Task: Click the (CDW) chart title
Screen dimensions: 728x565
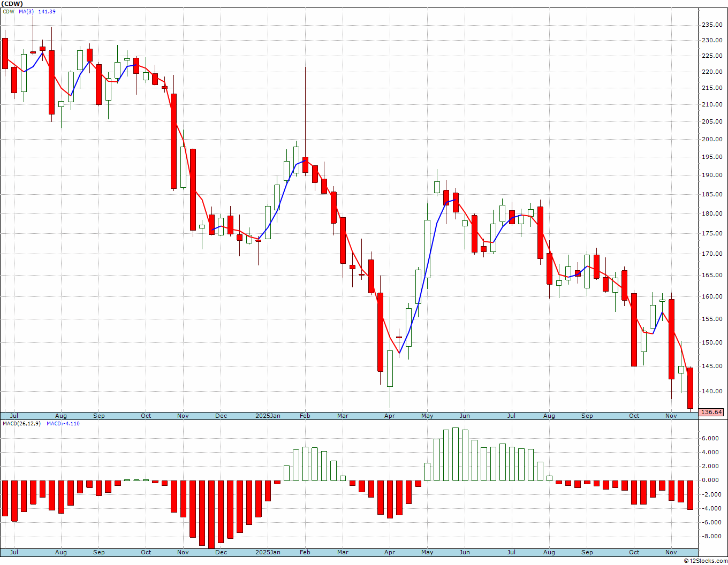Action: (x=12, y=4)
